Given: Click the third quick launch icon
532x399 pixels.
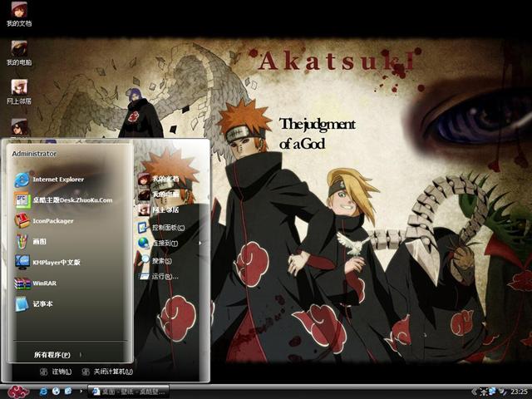Looking at the screenshot, I should [x=68, y=392].
